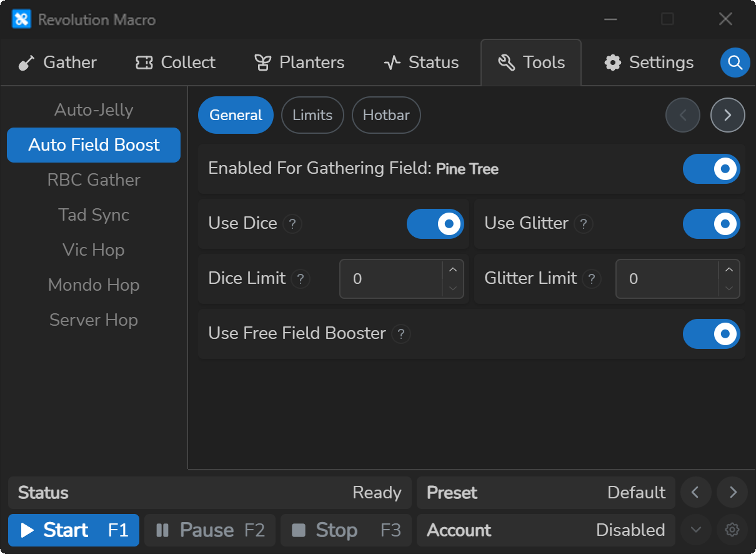Select the Tools tab
Viewport: 756px width, 554px height.
click(531, 63)
